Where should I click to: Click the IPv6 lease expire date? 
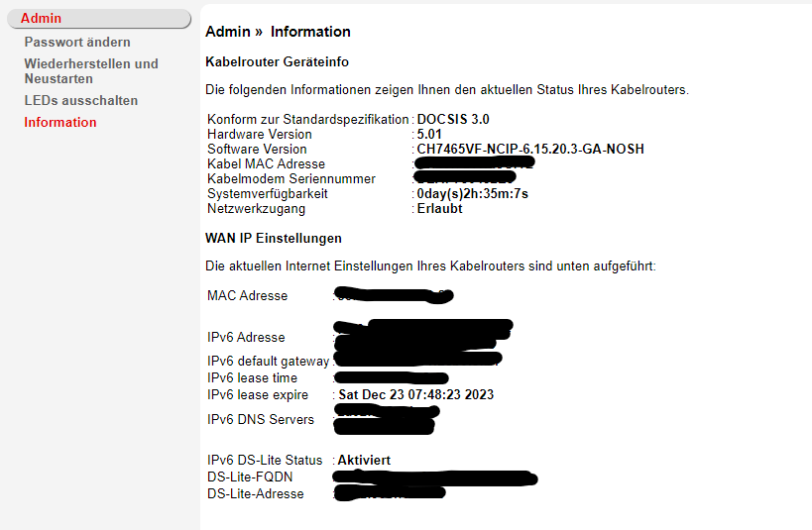[x=416, y=394]
